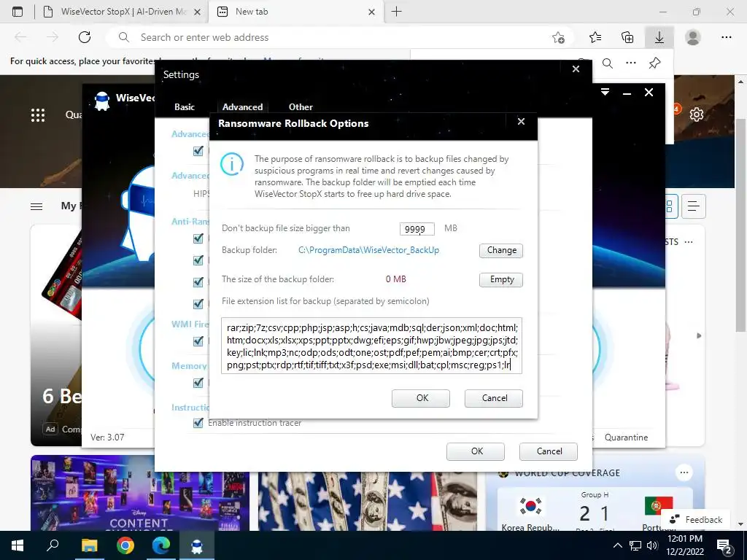
Task: Click OK in the Settings window
Action: click(476, 451)
